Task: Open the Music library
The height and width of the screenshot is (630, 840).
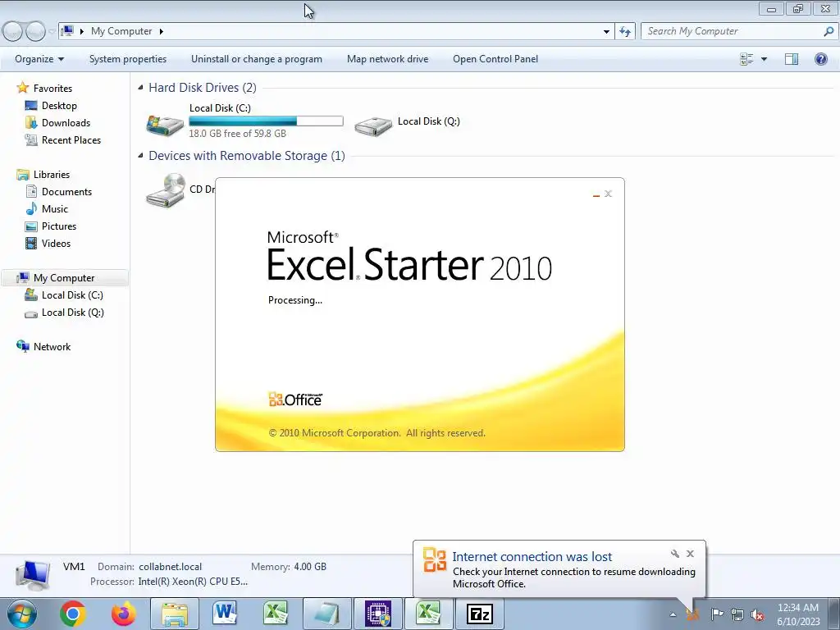Action: click(55, 209)
